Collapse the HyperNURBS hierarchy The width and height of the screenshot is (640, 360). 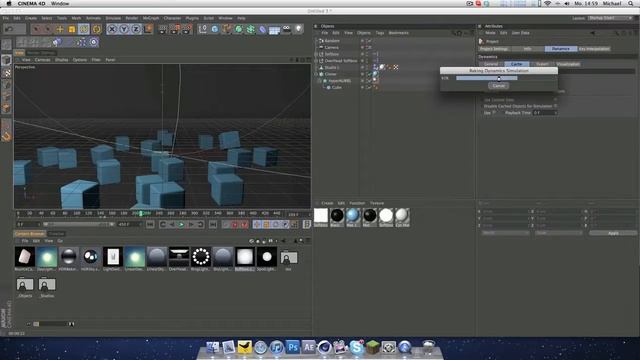[x=320, y=81]
